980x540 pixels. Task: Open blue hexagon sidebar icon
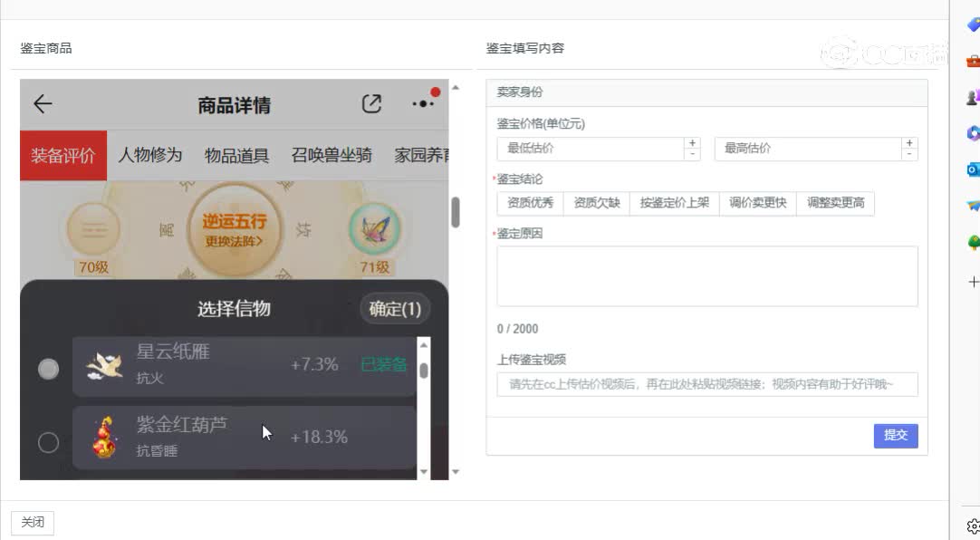pos(973,133)
